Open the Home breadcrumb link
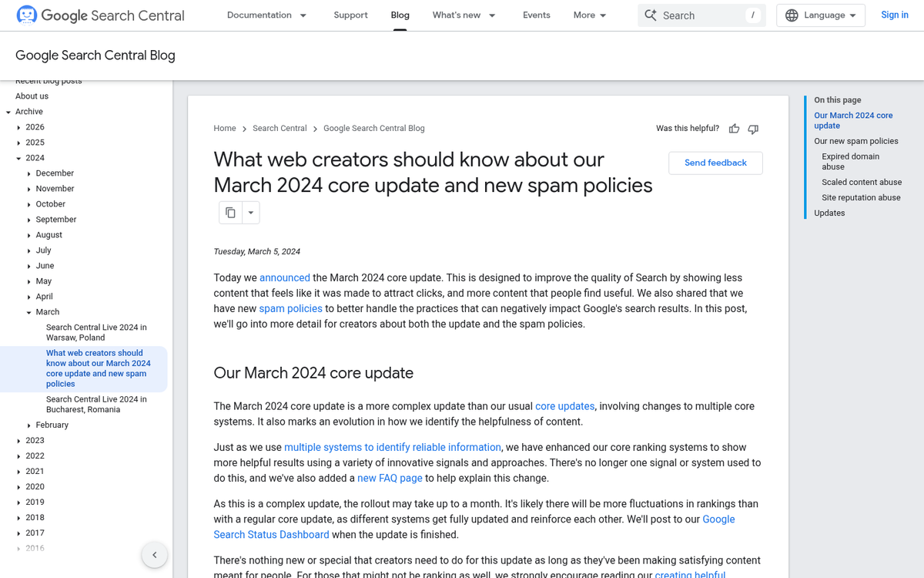The image size is (924, 578). coord(225,129)
